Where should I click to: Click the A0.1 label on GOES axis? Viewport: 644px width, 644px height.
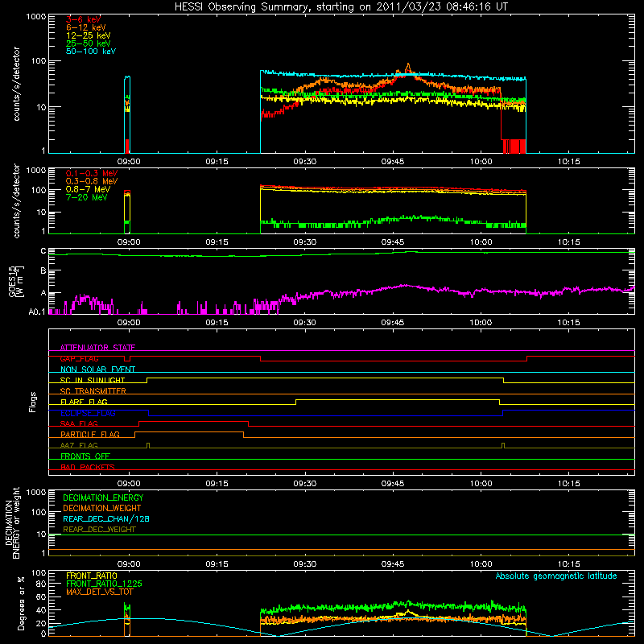tap(36, 312)
